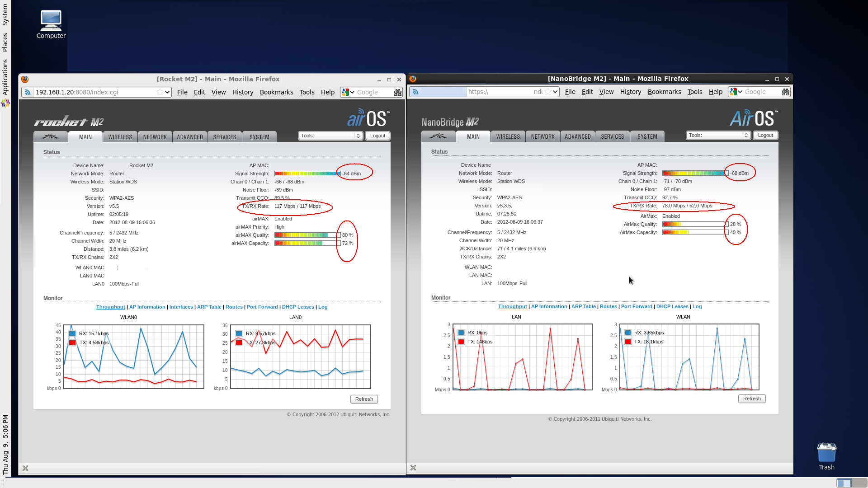Open System menu in side panel
Image resolution: width=868 pixels, height=488 pixels.
[x=5, y=15]
